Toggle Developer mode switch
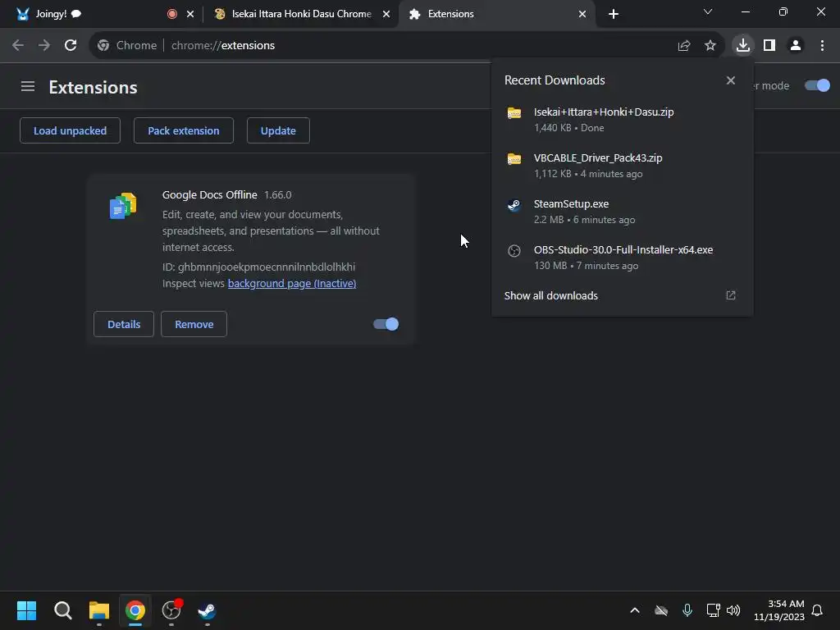 pos(818,85)
